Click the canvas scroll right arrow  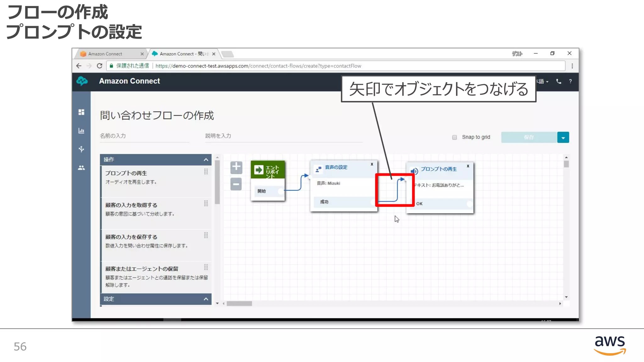560,304
